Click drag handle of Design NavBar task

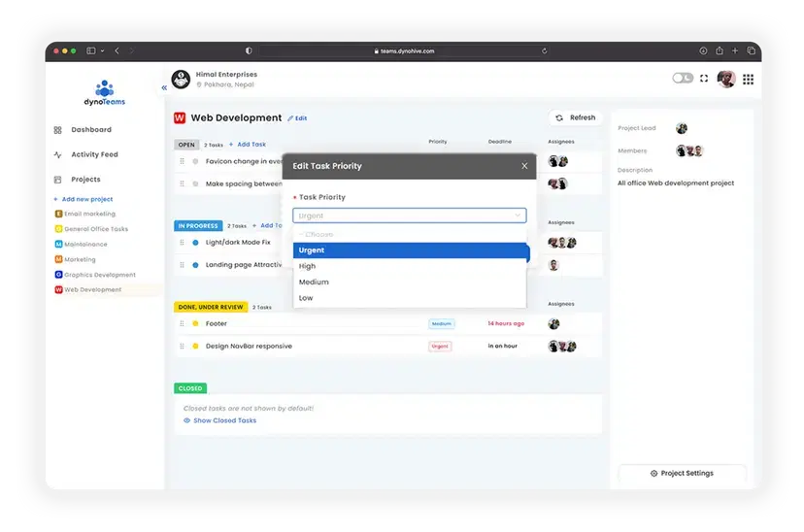click(182, 347)
